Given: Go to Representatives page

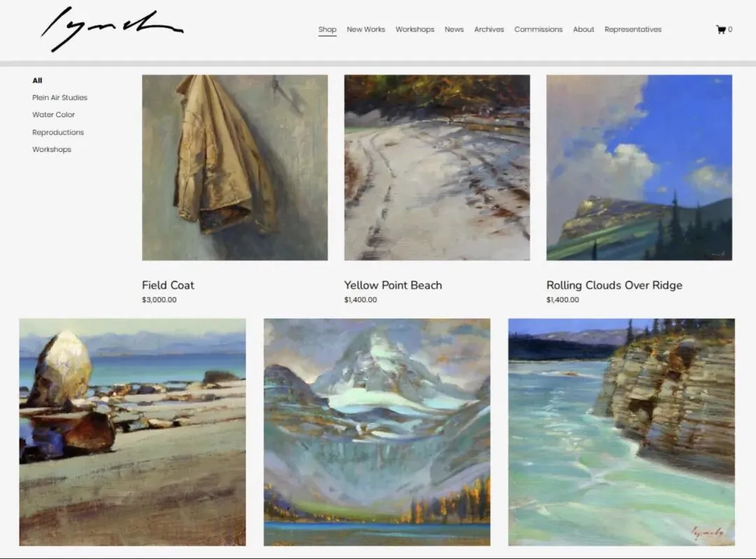Looking at the screenshot, I should point(633,29).
